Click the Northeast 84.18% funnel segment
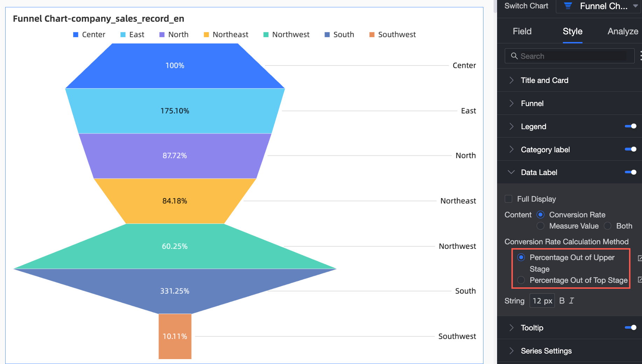 pos(175,201)
